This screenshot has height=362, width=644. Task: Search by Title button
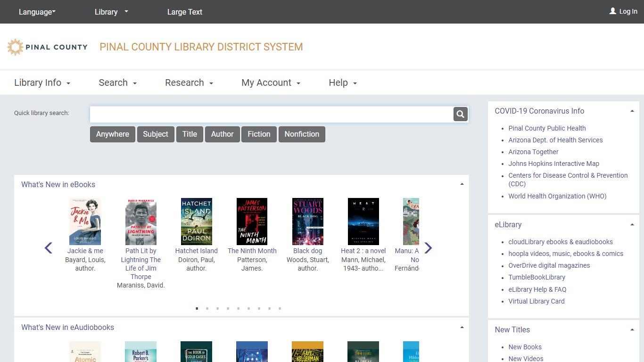coord(190,134)
